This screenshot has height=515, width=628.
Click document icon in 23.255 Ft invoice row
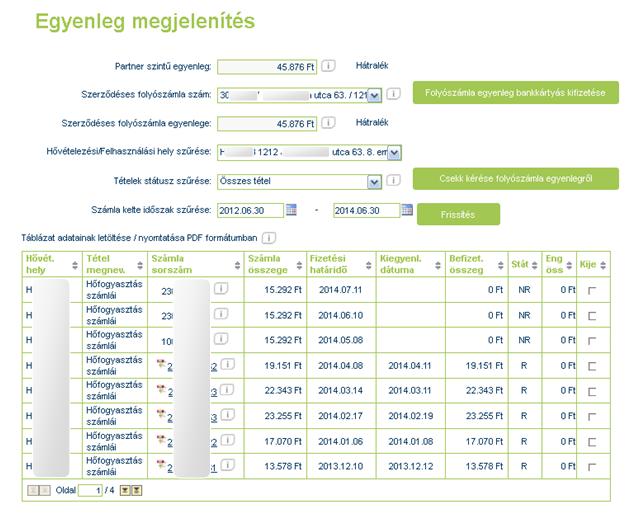[161, 414]
